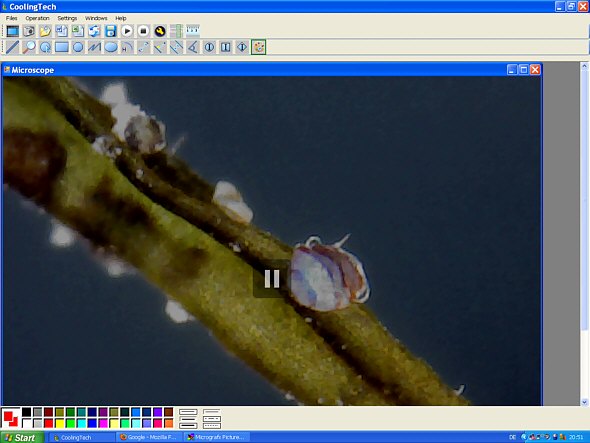Choose the thickest line width option

click(188, 426)
